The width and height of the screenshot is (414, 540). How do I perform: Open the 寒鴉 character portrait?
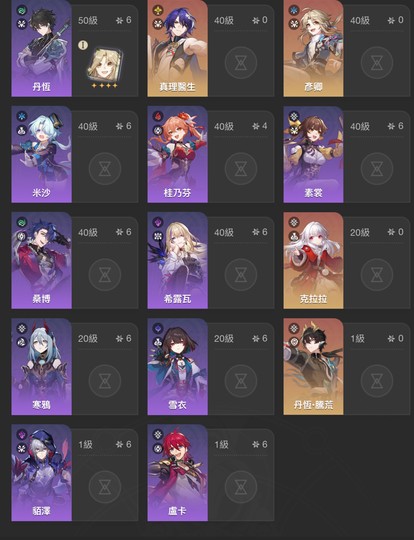pyautogui.click(x=42, y=366)
